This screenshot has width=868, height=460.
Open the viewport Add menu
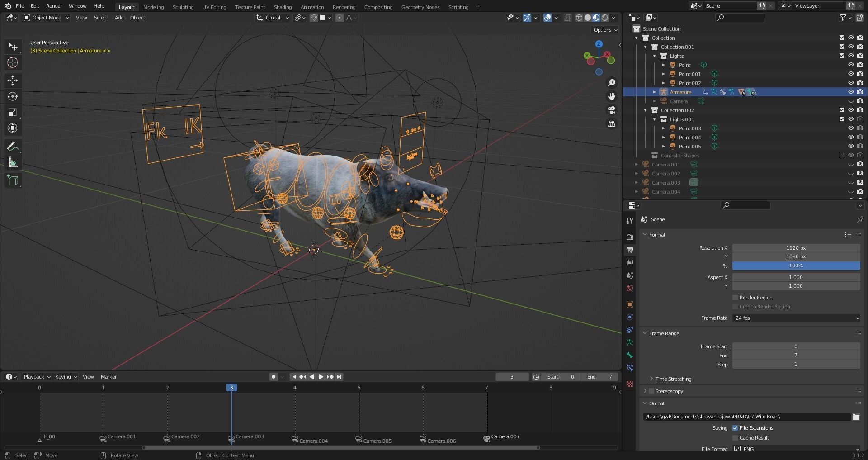click(x=119, y=18)
